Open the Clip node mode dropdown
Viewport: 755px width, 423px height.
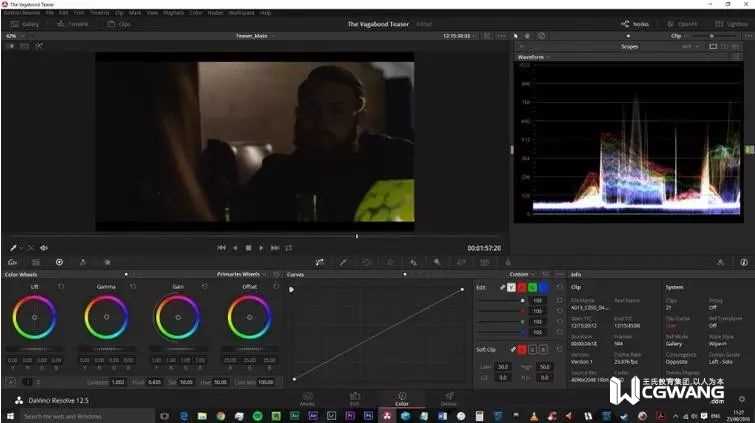pos(679,36)
